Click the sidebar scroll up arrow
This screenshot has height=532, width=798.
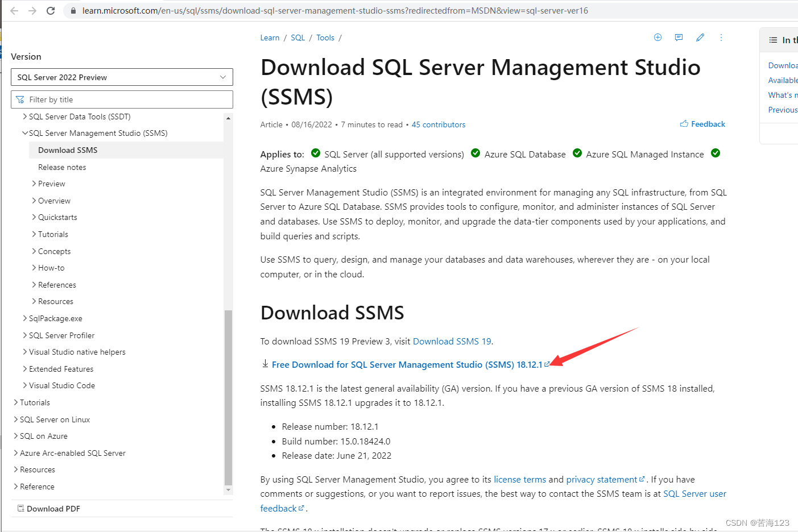pos(228,118)
